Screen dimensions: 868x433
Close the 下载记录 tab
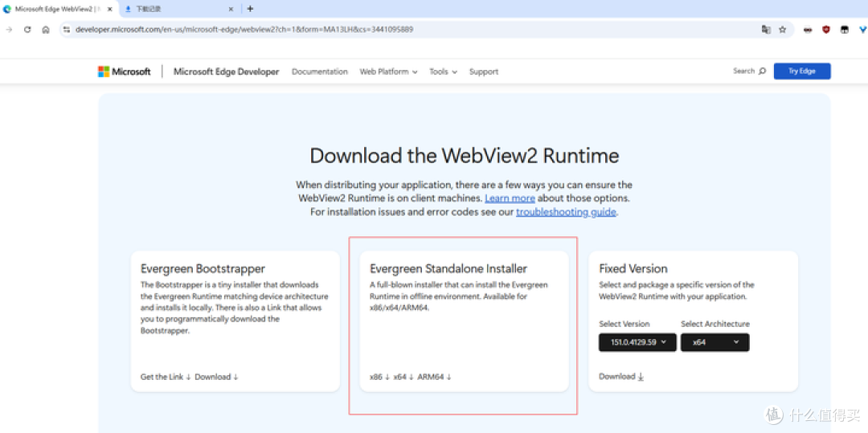click(231, 9)
